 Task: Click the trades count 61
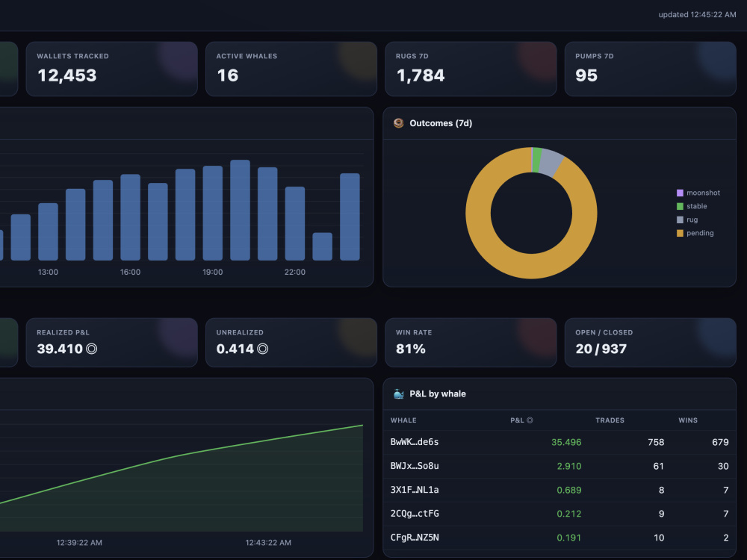(658, 466)
